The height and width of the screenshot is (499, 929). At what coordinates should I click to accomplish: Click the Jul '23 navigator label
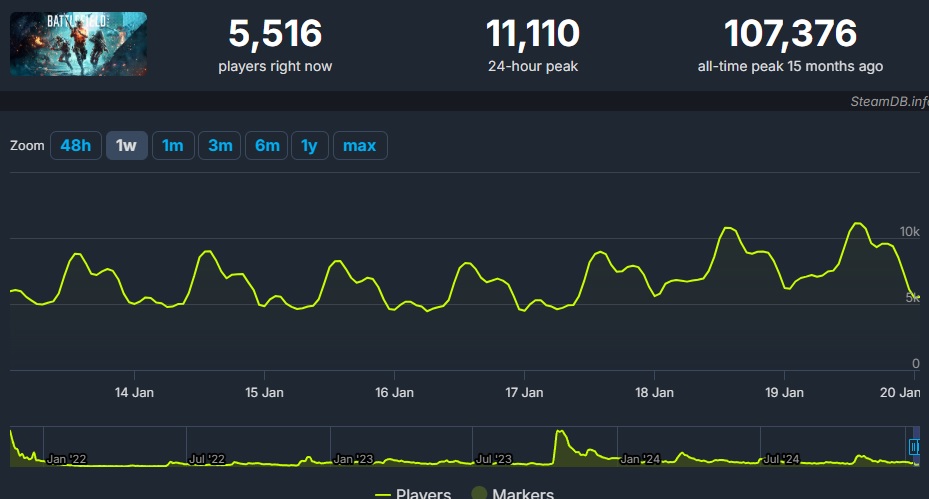[494, 459]
